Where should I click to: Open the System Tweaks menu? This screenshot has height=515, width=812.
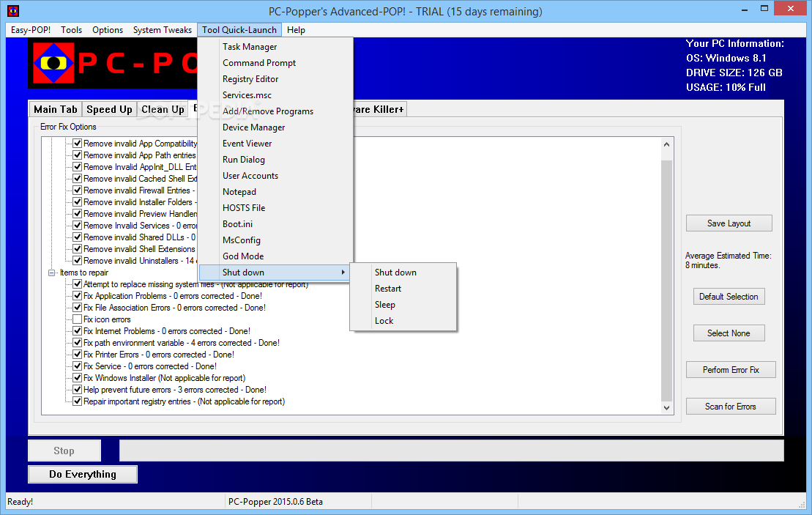(162, 30)
